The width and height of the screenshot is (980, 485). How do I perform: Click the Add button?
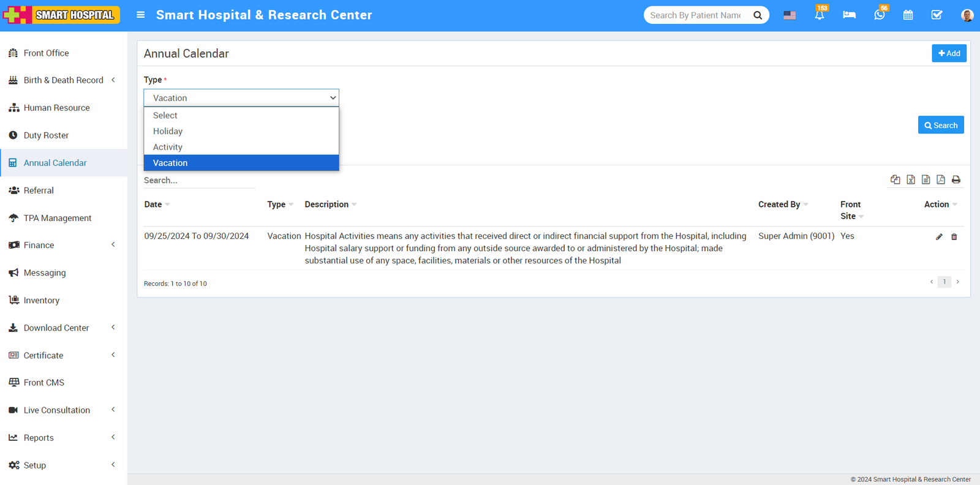(x=949, y=53)
